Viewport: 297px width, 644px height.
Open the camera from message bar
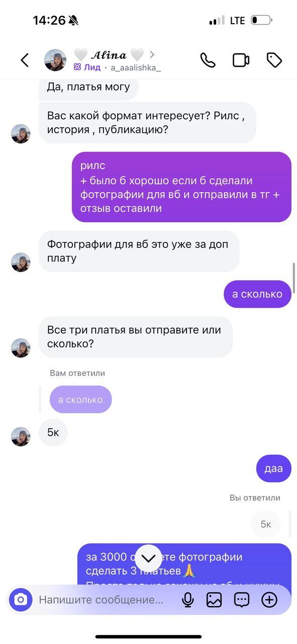(21, 600)
